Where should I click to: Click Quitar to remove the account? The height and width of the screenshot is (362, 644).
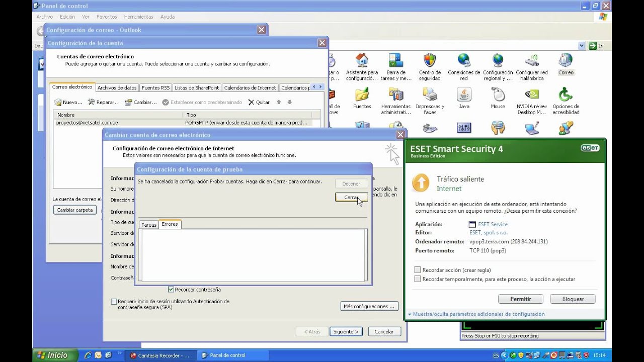(x=259, y=102)
